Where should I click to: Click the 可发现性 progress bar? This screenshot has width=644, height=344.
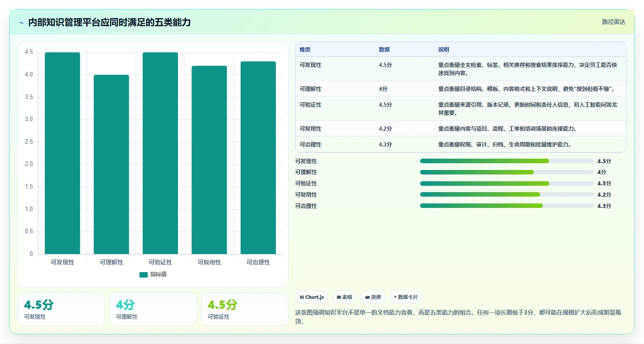[x=507, y=161]
